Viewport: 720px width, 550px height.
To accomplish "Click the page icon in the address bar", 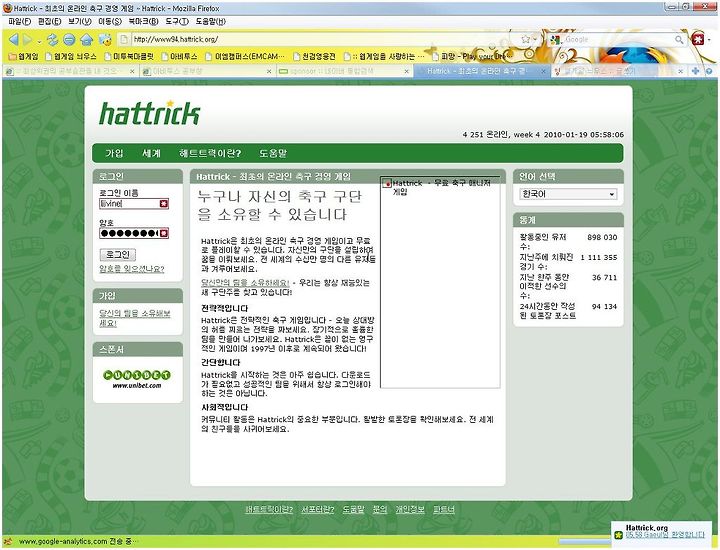I will coord(124,39).
